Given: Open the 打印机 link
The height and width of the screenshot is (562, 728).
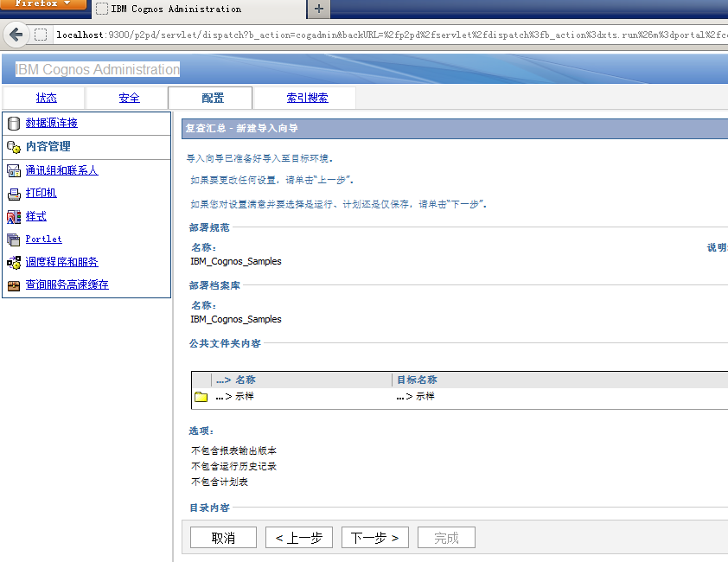Looking at the screenshot, I should [x=42, y=193].
